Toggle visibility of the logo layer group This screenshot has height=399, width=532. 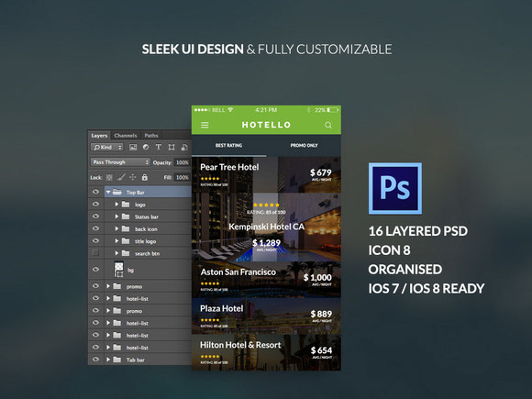(95, 204)
